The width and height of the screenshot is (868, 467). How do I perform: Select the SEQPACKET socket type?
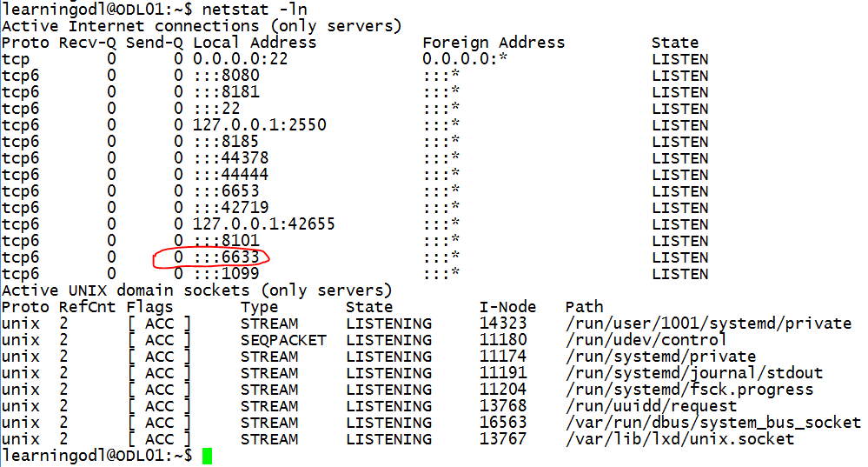(283, 340)
